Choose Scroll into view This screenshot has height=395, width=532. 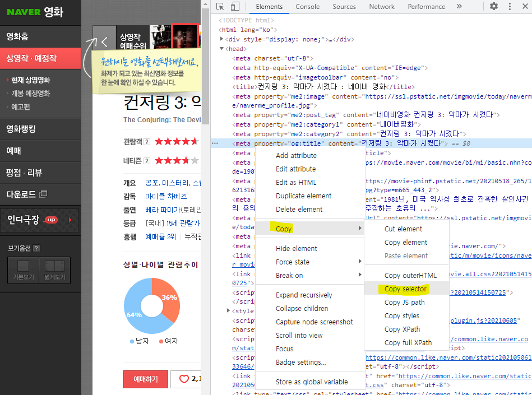299,335
